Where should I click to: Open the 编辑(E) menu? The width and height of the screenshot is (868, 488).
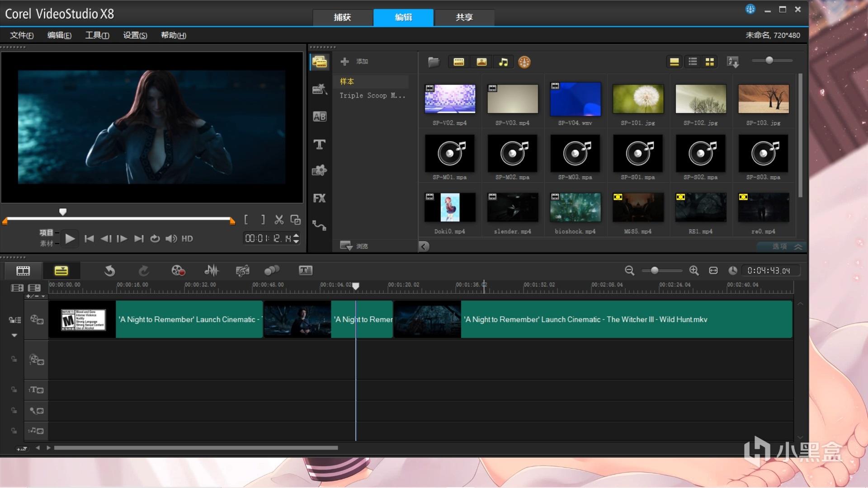(x=59, y=35)
